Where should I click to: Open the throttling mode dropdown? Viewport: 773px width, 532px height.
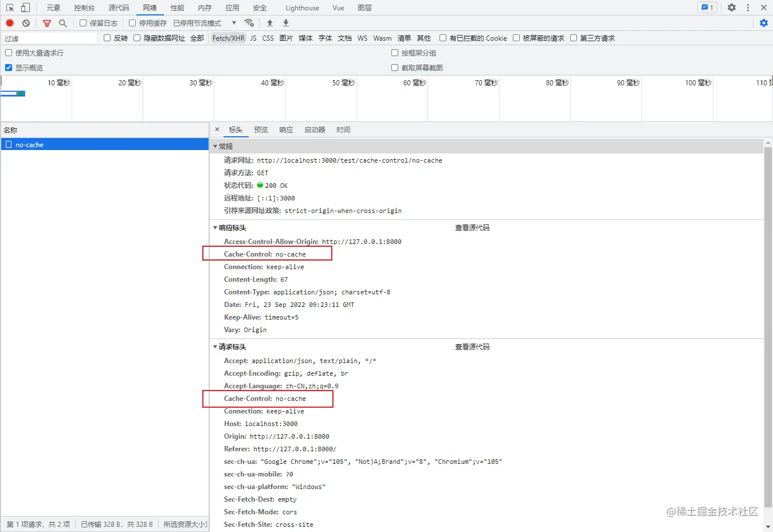point(205,23)
